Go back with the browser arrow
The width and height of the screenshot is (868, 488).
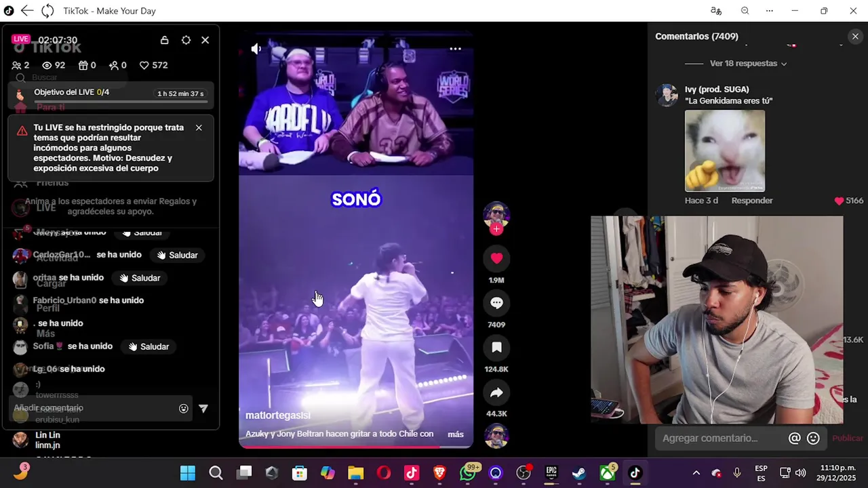pyautogui.click(x=27, y=11)
